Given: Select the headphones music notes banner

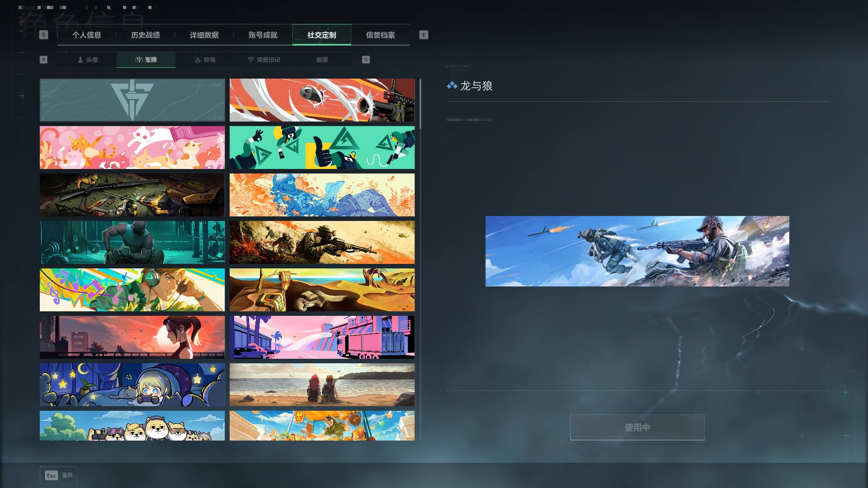Looking at the screenshot, I should [132, 290].
